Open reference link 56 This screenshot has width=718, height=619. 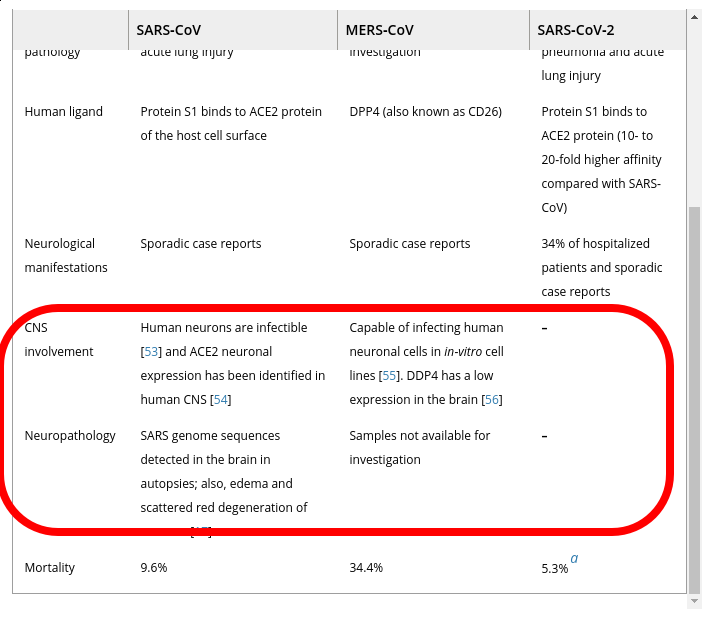click(492, 400)
